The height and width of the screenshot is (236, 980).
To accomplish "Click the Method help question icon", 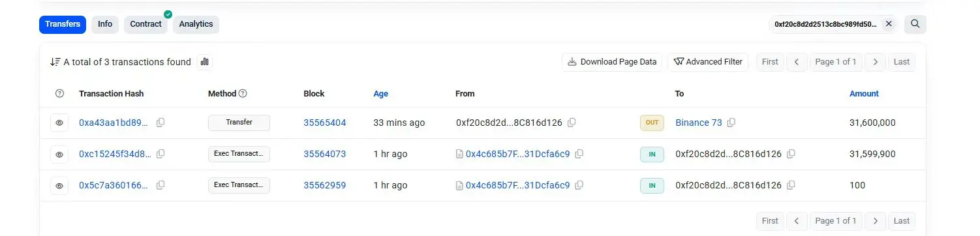I will point(243,94).
